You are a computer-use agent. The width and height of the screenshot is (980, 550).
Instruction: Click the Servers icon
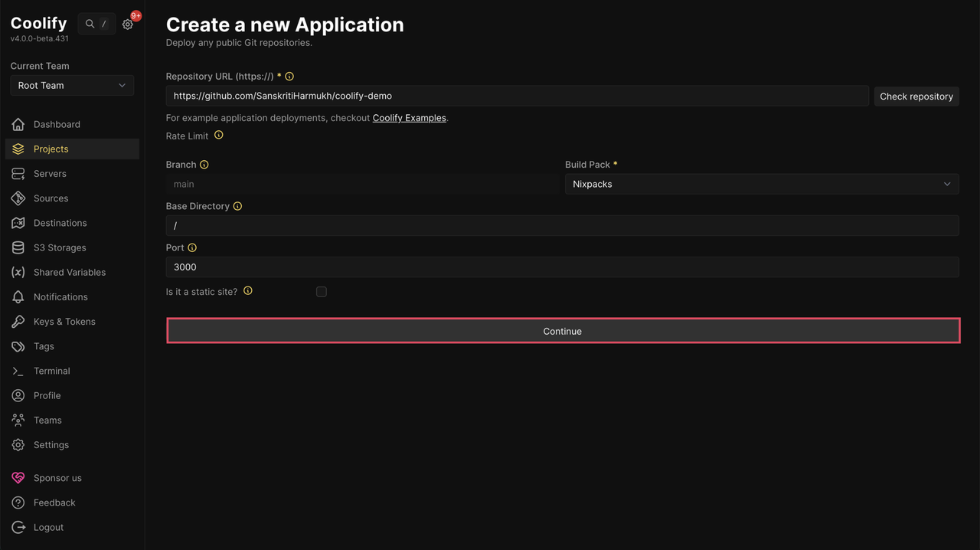(x=18, y=174)
